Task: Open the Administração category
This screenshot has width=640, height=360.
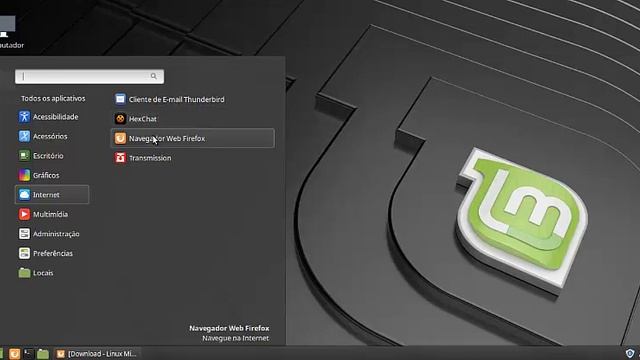Action: [52, 234]
